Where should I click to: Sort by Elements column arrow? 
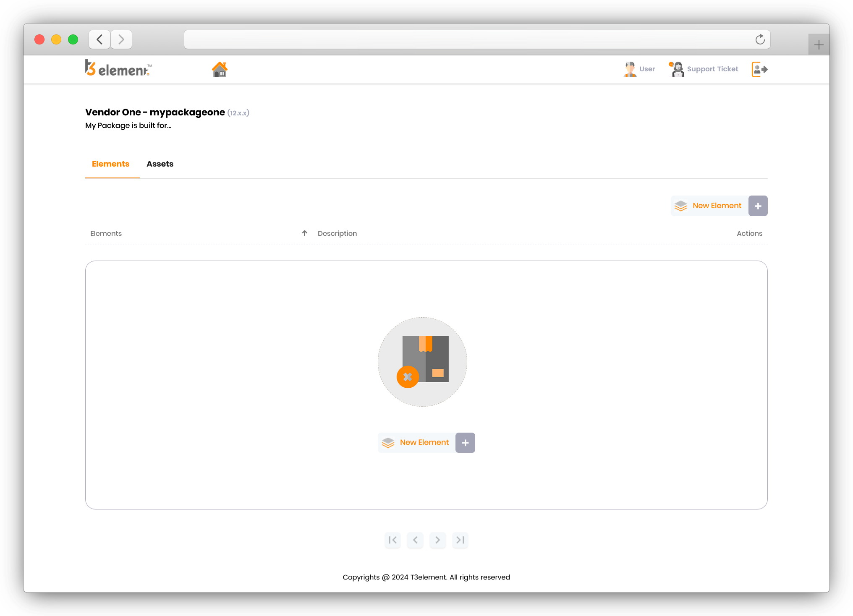click(305, 233)
